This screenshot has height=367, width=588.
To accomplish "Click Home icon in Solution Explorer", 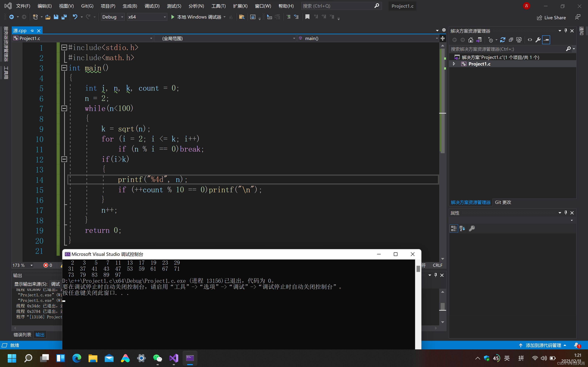I will tap(471, 40).
